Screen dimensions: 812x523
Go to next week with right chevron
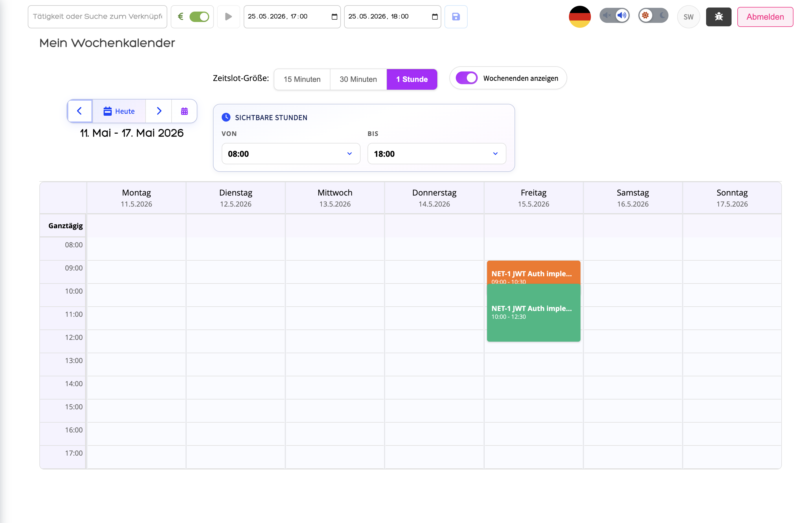(x=159, y=111)
